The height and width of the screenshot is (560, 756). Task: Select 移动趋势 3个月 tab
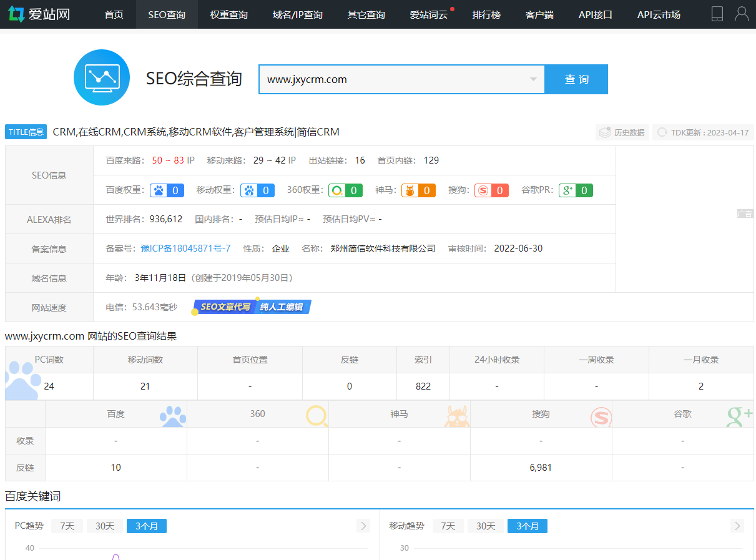pyautogui.click(x=528, y=526)
